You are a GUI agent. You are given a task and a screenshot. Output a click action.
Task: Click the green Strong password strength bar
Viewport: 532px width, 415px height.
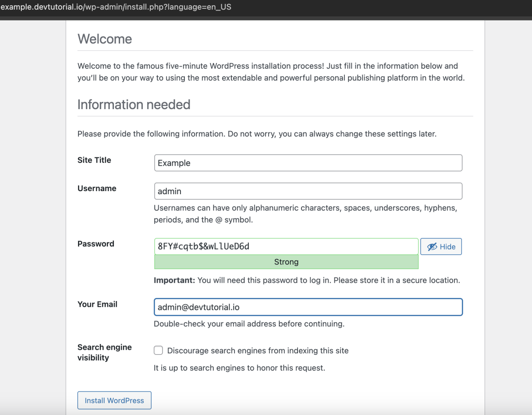tap(286, 262)
